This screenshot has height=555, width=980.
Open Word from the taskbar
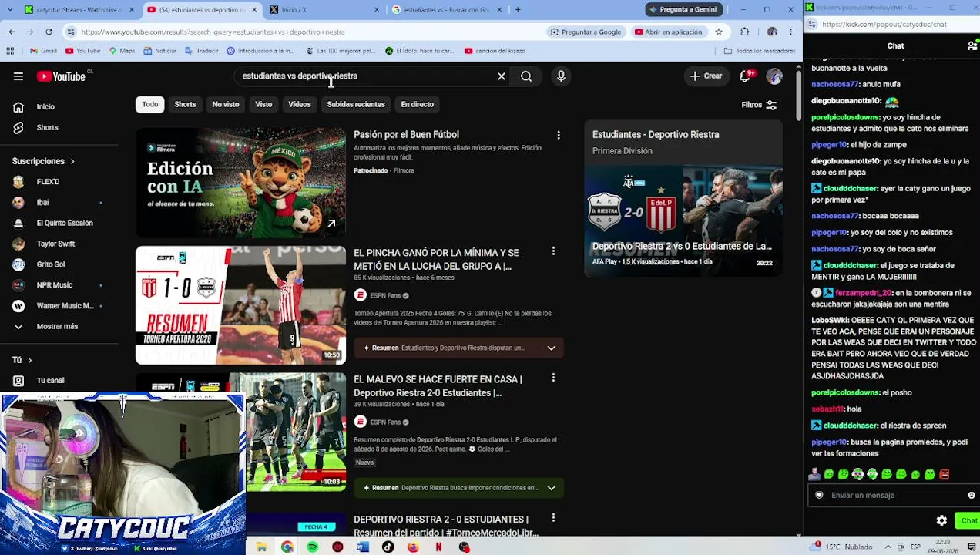pyautogui.click(x=363, y=547)
